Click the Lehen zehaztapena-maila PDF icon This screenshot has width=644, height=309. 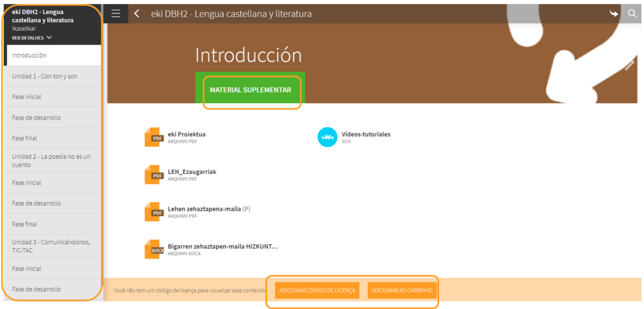154,212
